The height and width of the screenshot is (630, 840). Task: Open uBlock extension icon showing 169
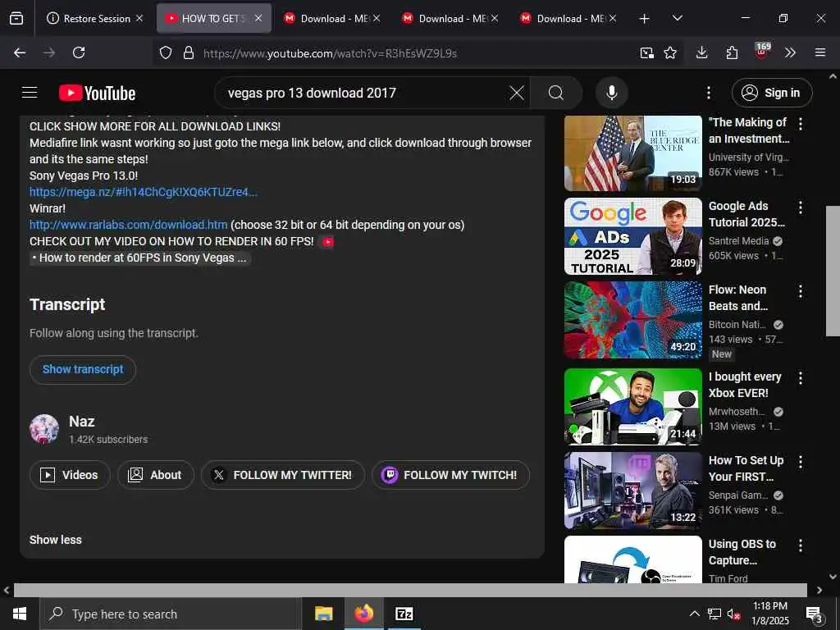click(762, 52)
